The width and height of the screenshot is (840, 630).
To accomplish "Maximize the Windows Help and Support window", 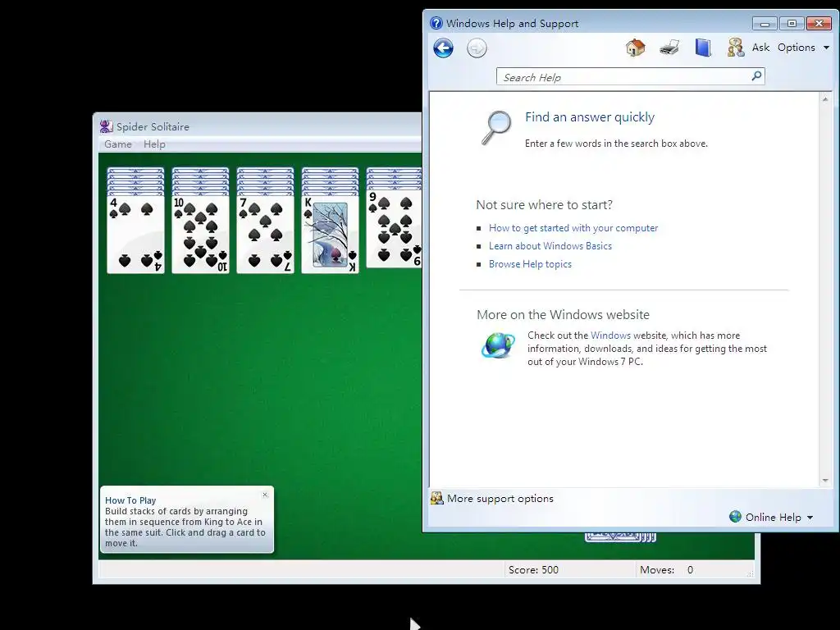I will tap(792, 24).
